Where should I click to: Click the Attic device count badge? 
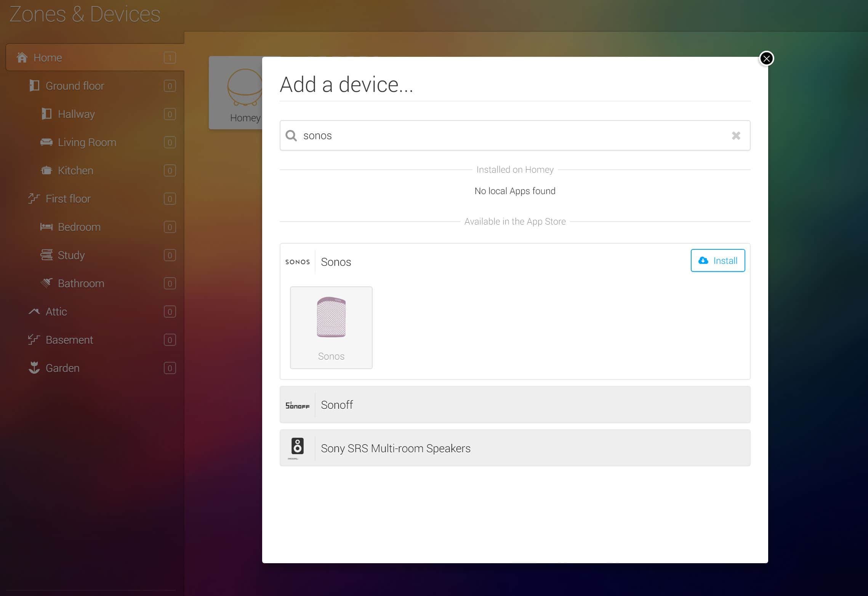(170, 312)
